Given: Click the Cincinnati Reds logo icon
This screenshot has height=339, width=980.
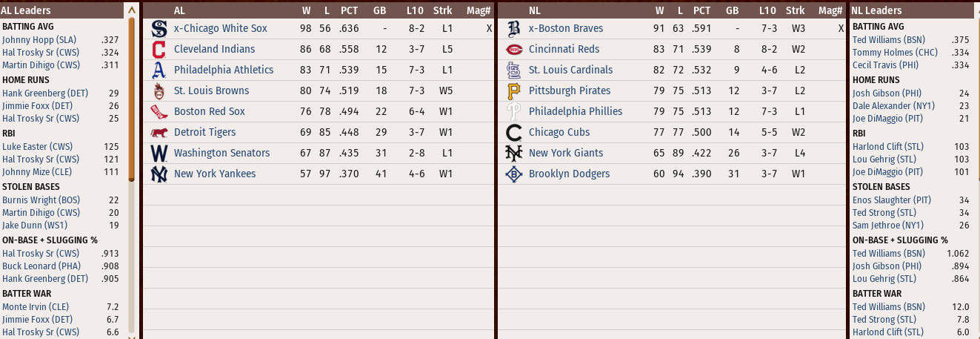Looking at the screenshot, I should pyautogui.click(x=513, y=50).
